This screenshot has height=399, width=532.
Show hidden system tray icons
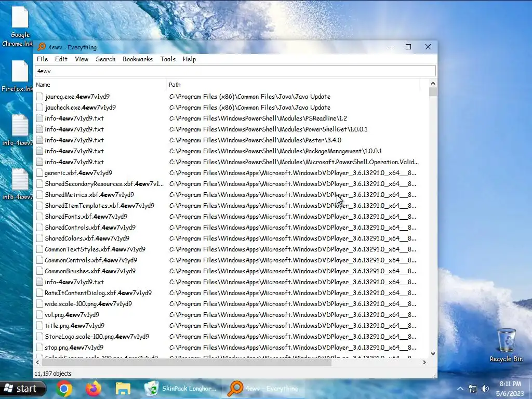(x=460, y=389)
